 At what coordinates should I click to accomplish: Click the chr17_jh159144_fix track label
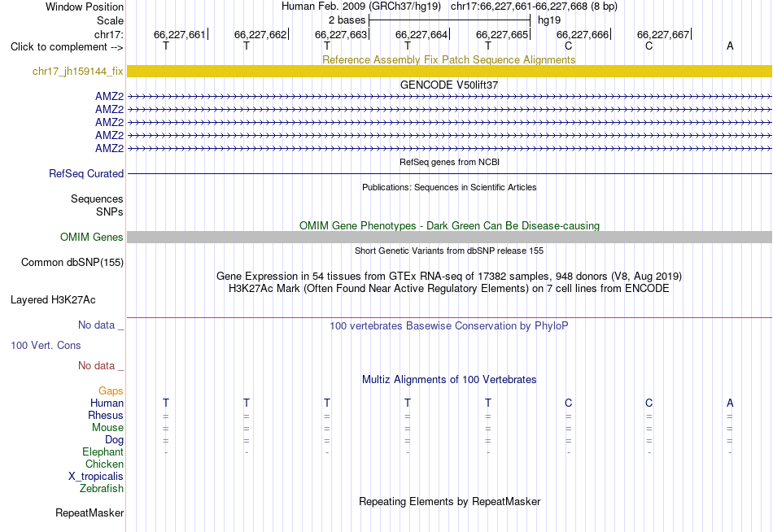78,72
